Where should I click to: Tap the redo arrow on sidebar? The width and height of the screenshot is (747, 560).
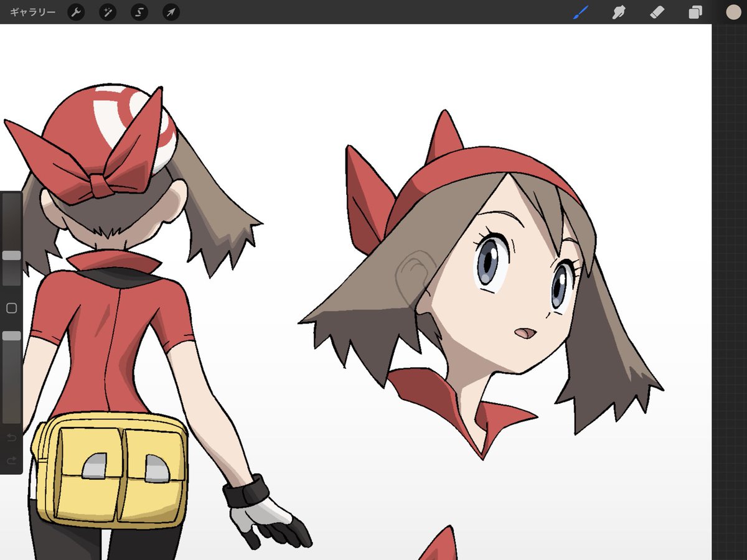click(11, 460)
